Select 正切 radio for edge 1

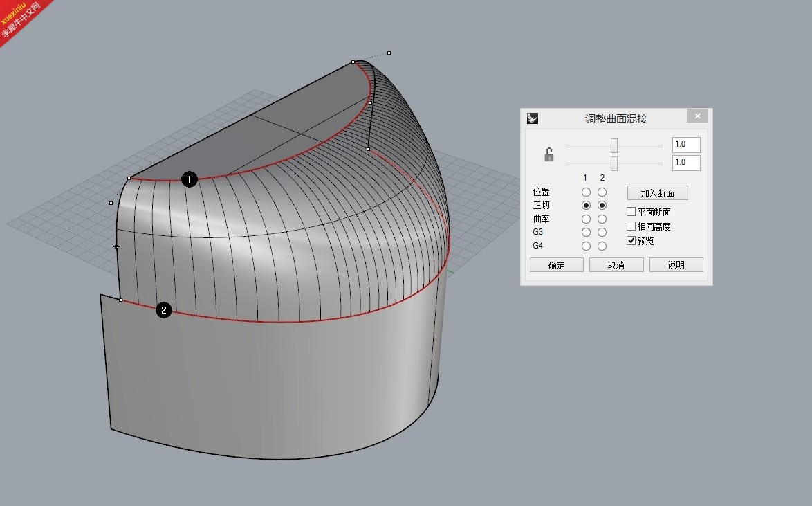tap(586, 206)
